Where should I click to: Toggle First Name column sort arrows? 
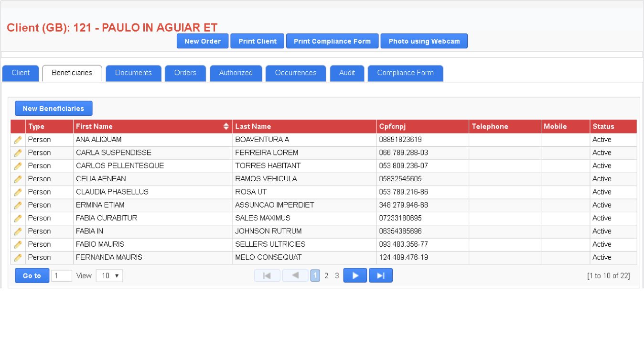click(226, 127)
